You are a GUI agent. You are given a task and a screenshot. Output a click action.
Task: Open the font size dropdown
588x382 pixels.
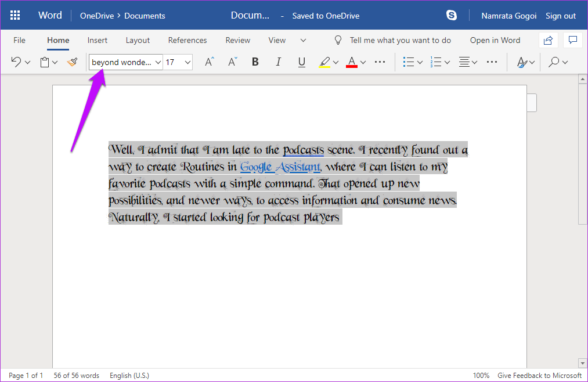click(187, 62)
